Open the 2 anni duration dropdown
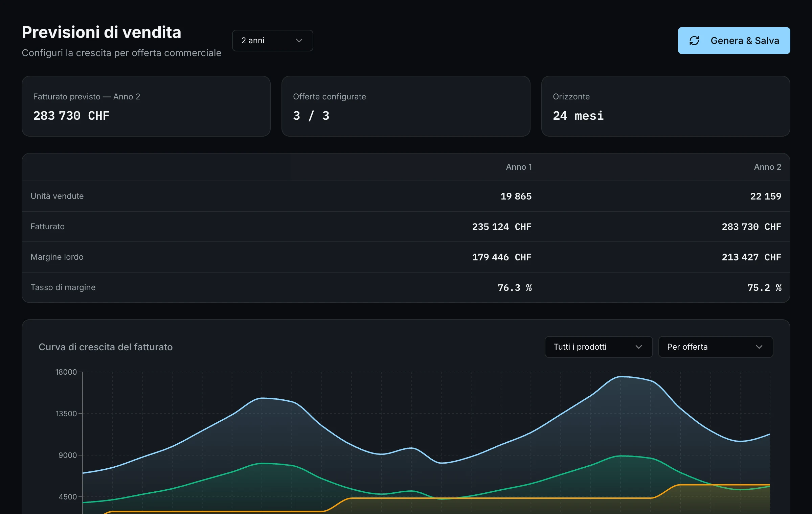 tap(272, 41)
